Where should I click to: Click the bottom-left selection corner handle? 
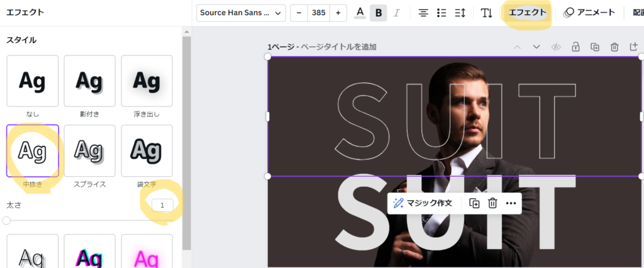[x=267, y=176]
